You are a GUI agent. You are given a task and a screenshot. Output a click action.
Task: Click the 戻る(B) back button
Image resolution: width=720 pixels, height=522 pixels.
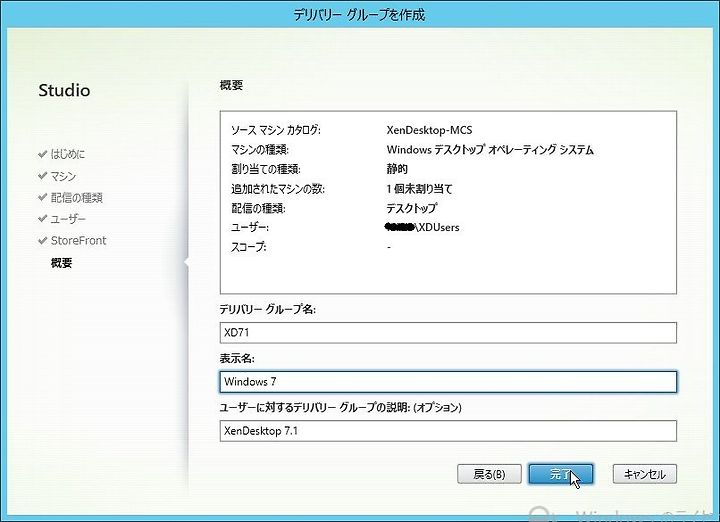[x=489, y=474]
